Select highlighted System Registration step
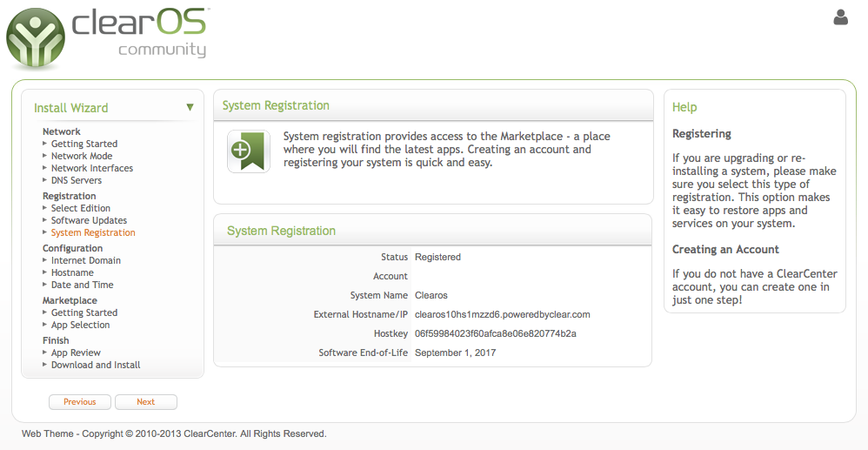Viewport: 868px width, 450px height. point(93,232)
